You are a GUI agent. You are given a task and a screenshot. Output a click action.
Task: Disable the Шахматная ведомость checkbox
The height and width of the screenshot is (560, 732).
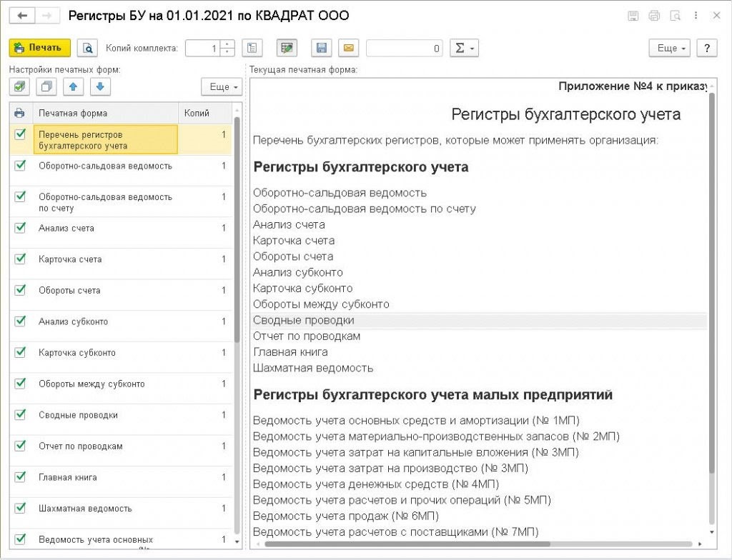click(20, 508)
